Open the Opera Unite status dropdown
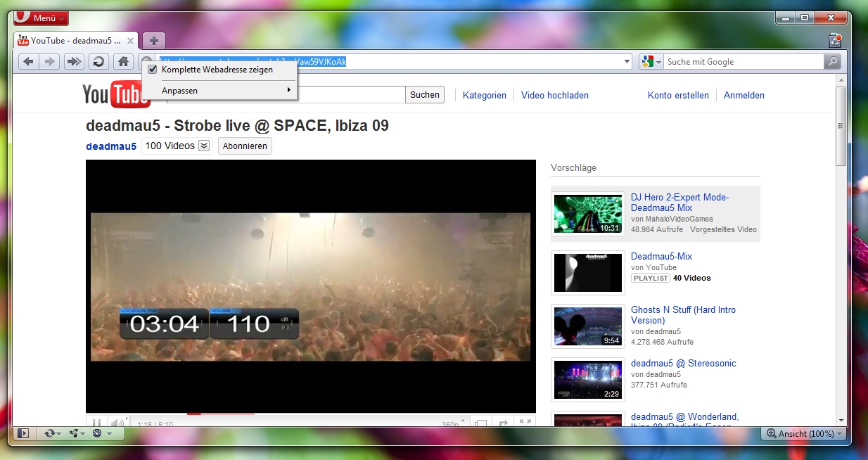The width and height of the screenshot is (868, 460). pos(77,433)
